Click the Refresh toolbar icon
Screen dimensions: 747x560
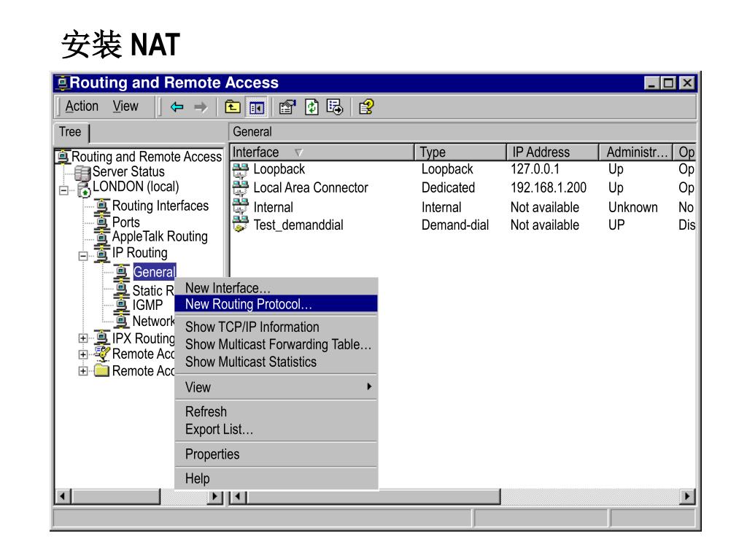coord(311,106)
